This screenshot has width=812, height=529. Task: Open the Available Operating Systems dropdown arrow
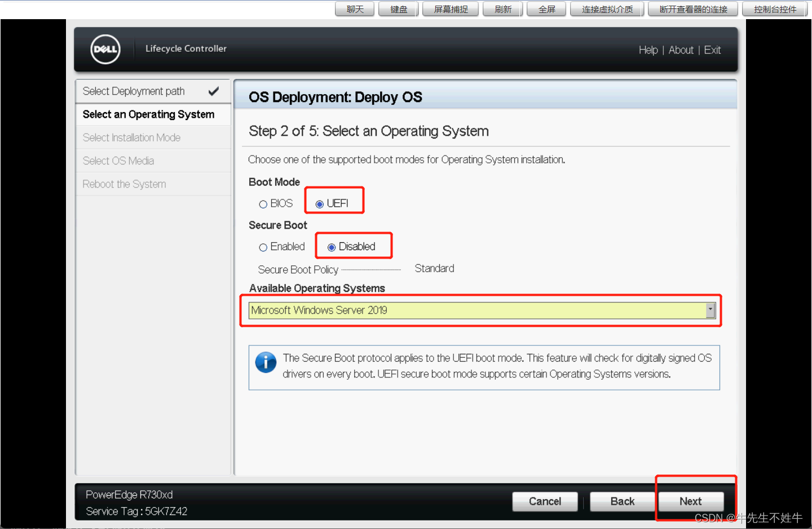point(710,310)
